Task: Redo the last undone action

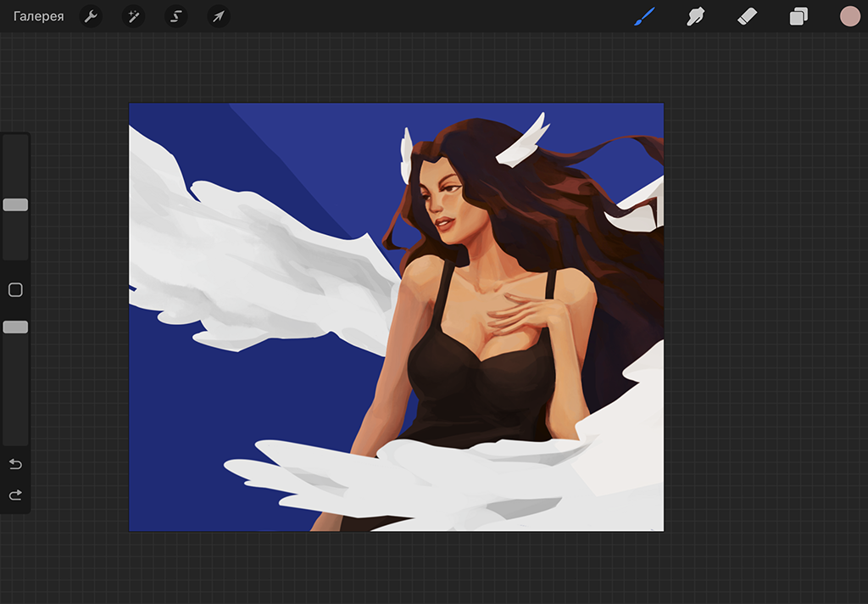Action: point(15,495)
